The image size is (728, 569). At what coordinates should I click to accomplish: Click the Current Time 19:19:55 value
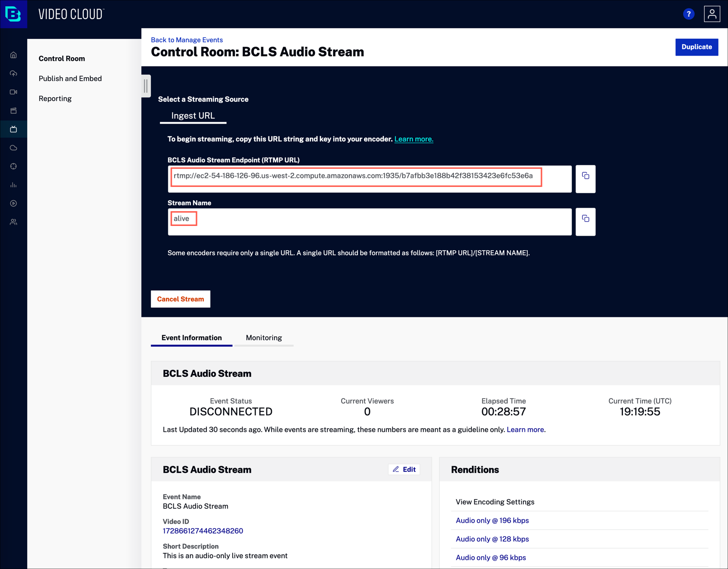point(640,412)
